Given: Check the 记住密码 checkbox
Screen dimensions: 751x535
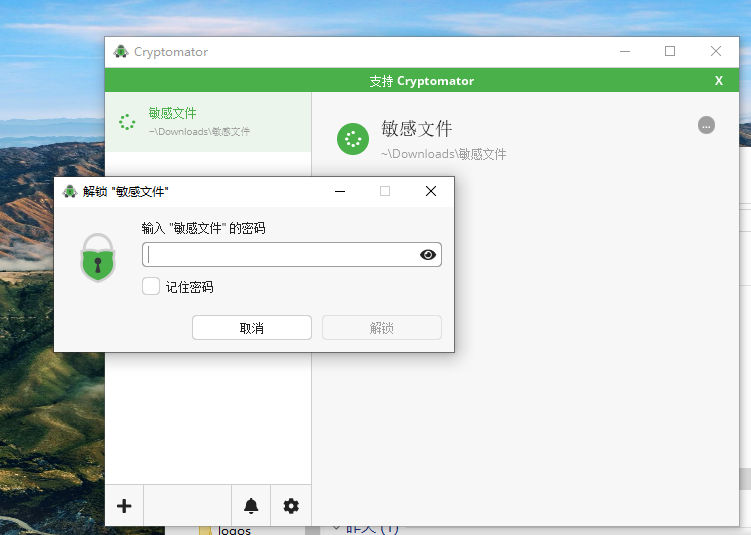Looking at the screenshot, I should point(151,286).
